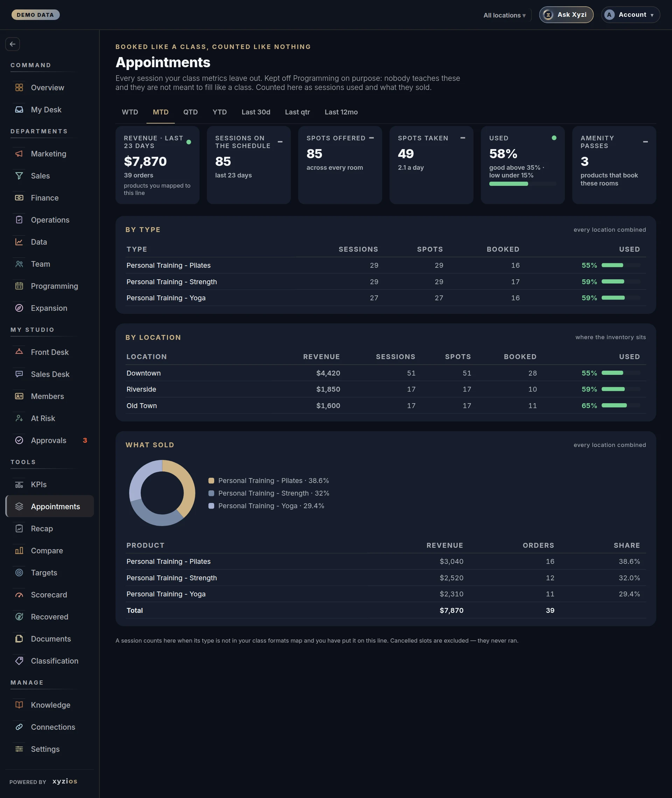Collapse sidebar with the back arrow icon
The image size is (672, 798).
(x=13, y=44)
